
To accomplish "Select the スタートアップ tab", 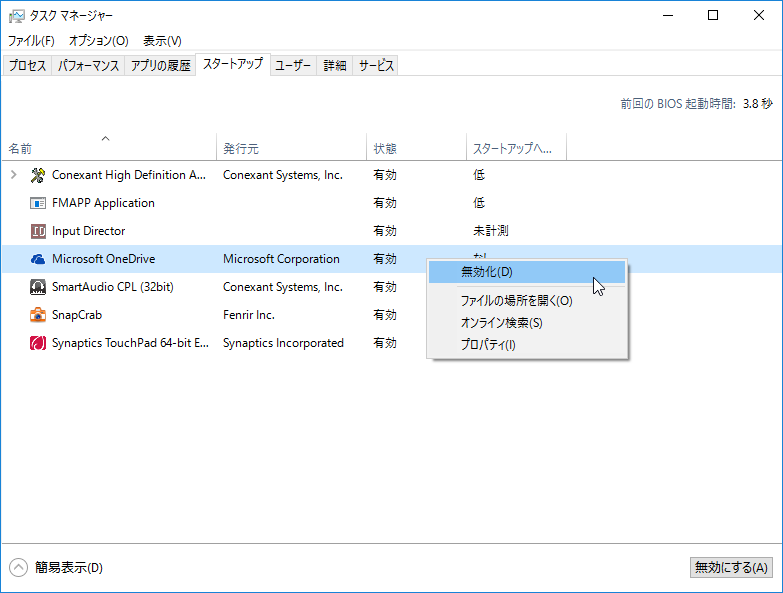I will [x=233, y=64].
